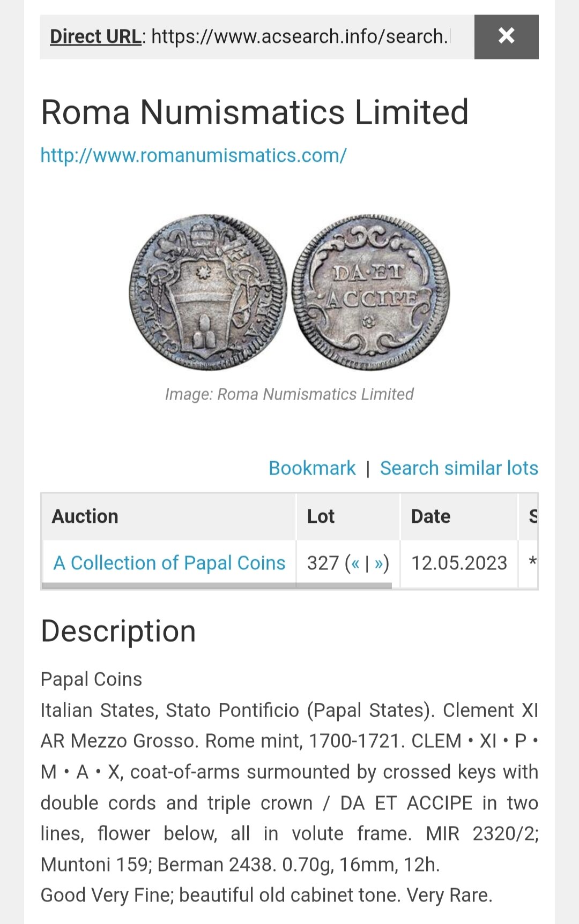The width and height of the screenshot is (579, 924).
Task: Open A Collection of Papal Coins auction
Action: coord(169,563)
